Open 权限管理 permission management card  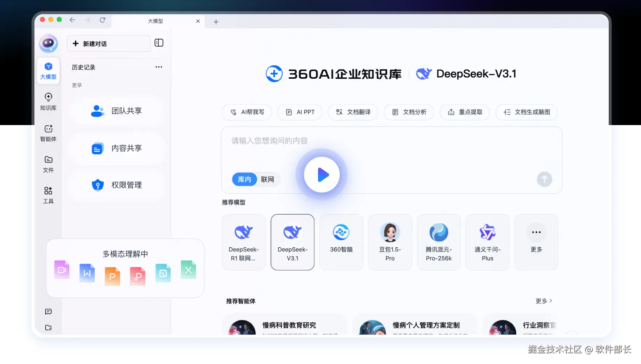tap(116, 185)
